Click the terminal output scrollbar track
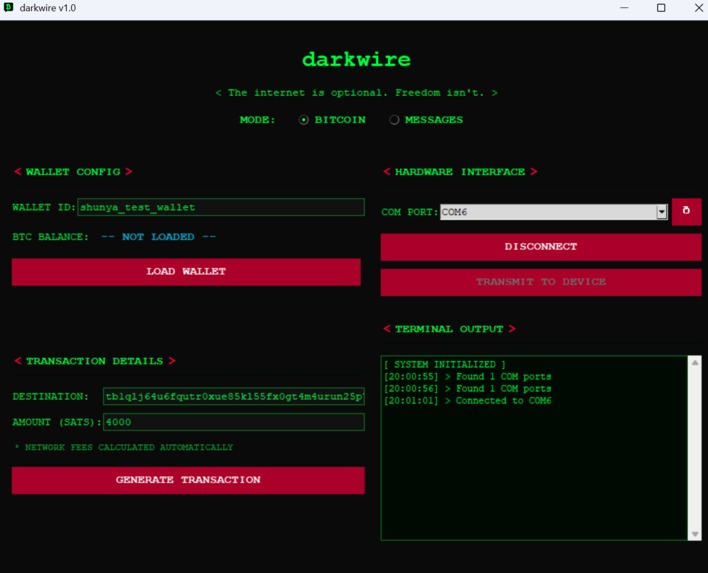 pos(695,448)
